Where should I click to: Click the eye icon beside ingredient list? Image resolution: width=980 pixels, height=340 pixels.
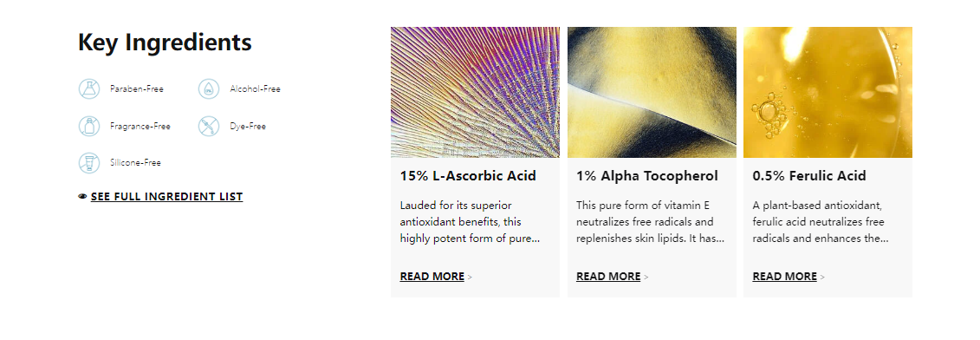click(82, 197)
